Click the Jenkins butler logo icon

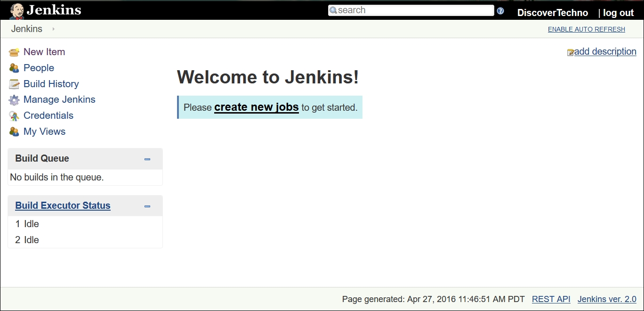point(17,11)
